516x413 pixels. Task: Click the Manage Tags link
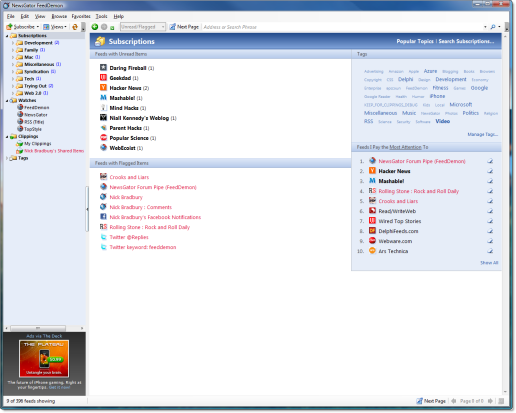[483, 134]
